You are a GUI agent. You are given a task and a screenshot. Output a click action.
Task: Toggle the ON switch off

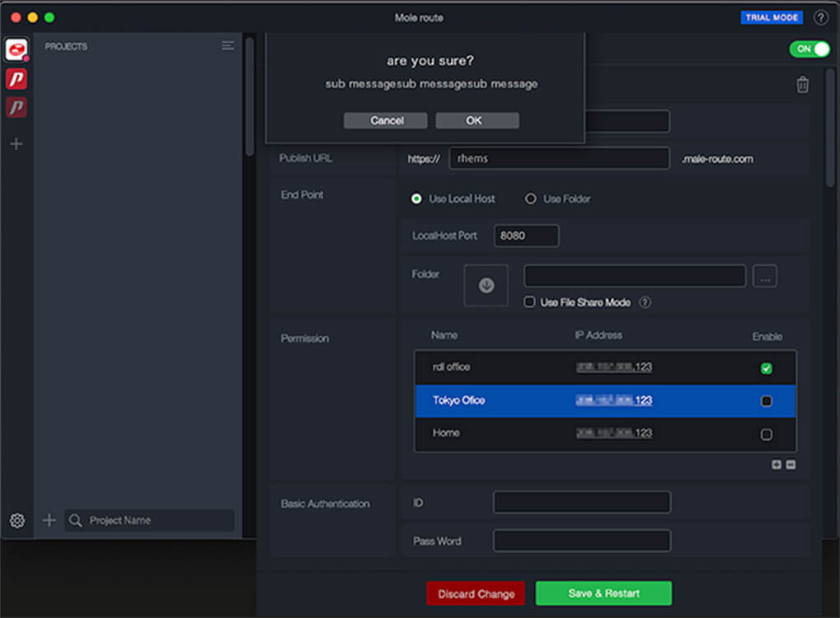tap(809, 49)
